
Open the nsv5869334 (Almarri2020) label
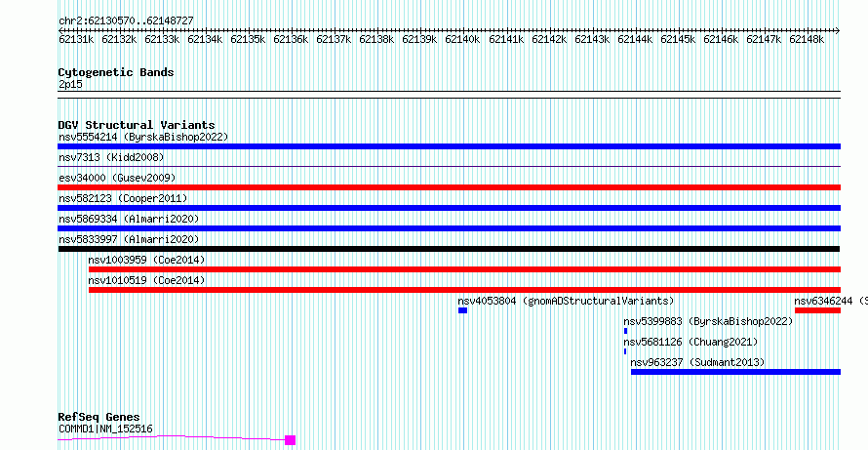pyautogui.click(x=129, y=219)
